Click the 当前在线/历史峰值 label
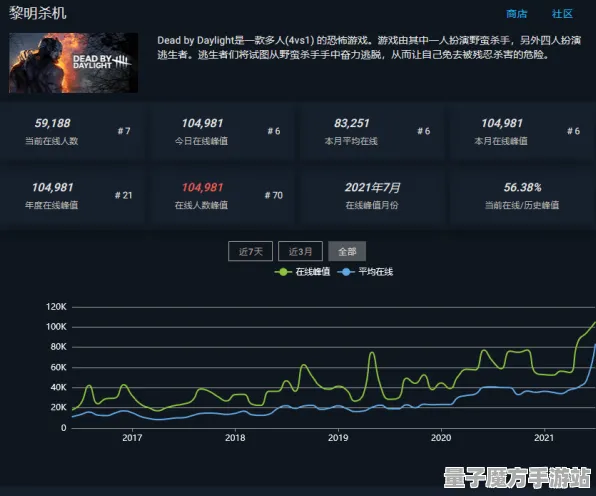596x496 pixels. 522,205
